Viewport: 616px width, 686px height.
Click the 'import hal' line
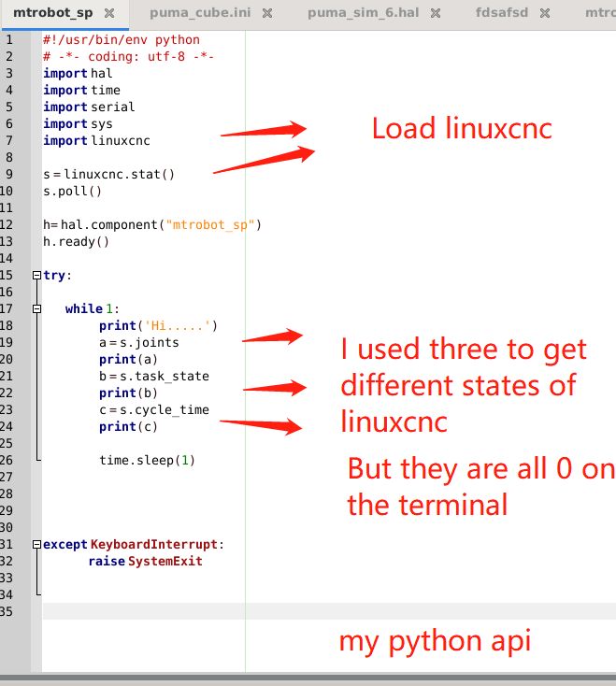pos(78,74)
